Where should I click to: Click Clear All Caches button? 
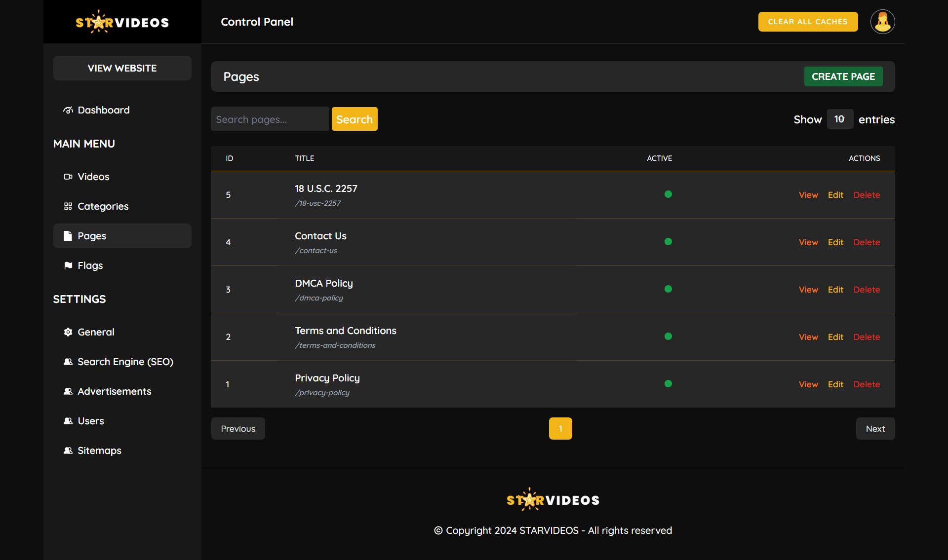point(808,22)
